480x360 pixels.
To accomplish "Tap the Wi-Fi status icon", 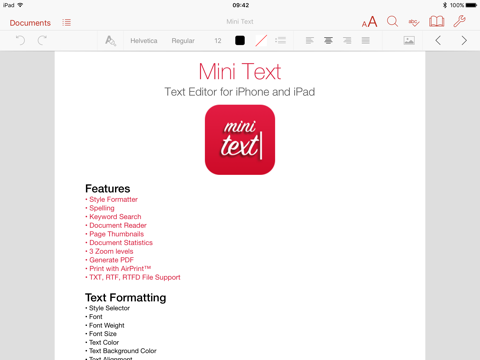I will [x=20, y=5].
